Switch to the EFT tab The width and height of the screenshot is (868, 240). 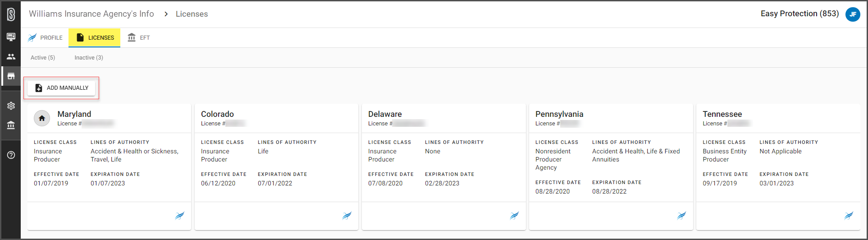[138, 38]
